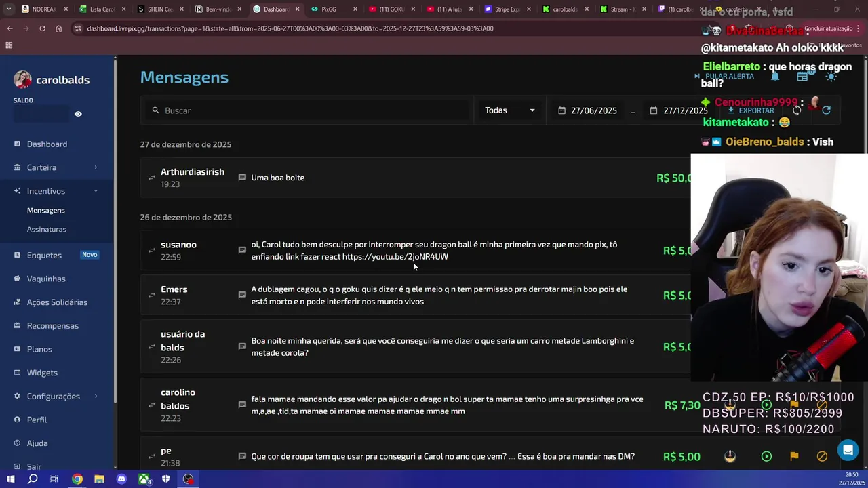868x488 pixels.
Task: Click the Ações Solidárias icon
Action: [x=17, y=302]
